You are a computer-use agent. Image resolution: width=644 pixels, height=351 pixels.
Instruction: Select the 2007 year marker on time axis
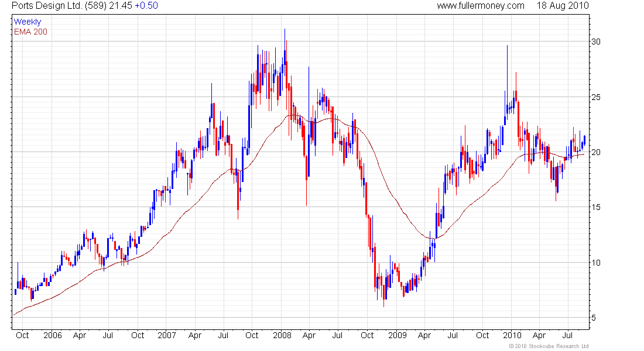(167, 335)
